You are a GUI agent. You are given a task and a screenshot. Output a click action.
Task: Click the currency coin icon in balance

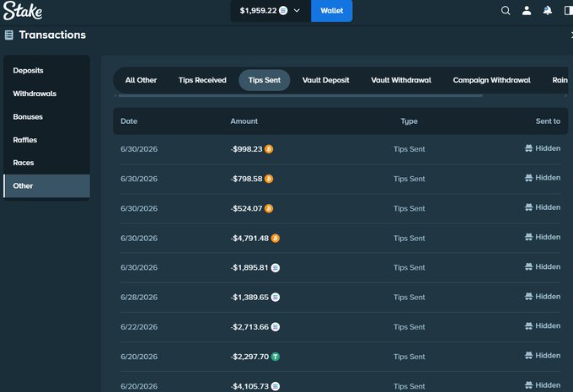click(x=283, y=11)
